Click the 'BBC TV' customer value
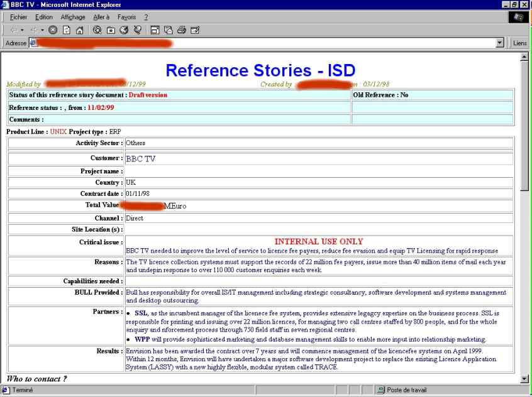The height and width of the screenshot is (397, 532). 140,159
